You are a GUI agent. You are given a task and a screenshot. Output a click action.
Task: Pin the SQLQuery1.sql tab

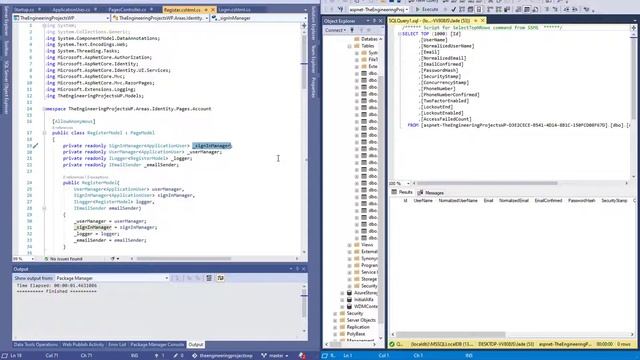coord(476,20)
